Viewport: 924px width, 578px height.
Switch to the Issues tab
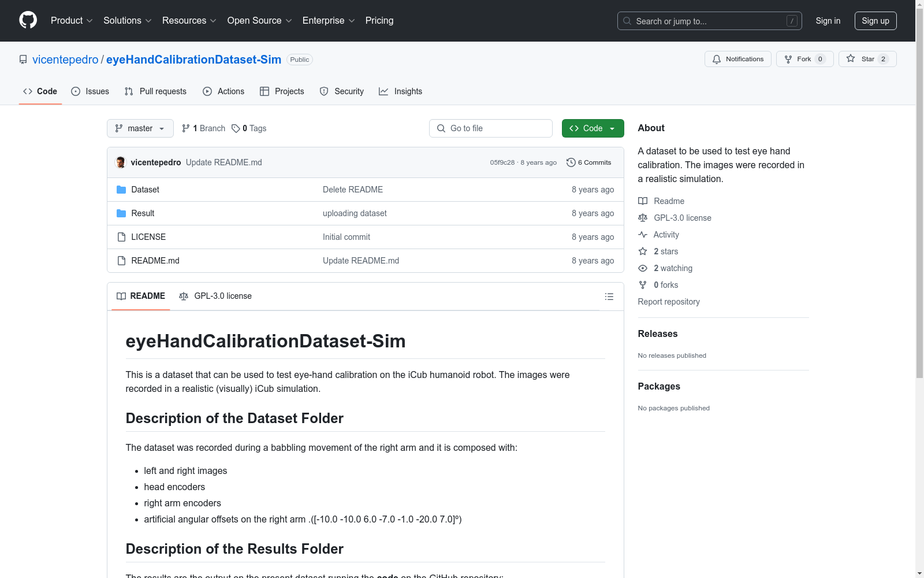click(90, 91)
